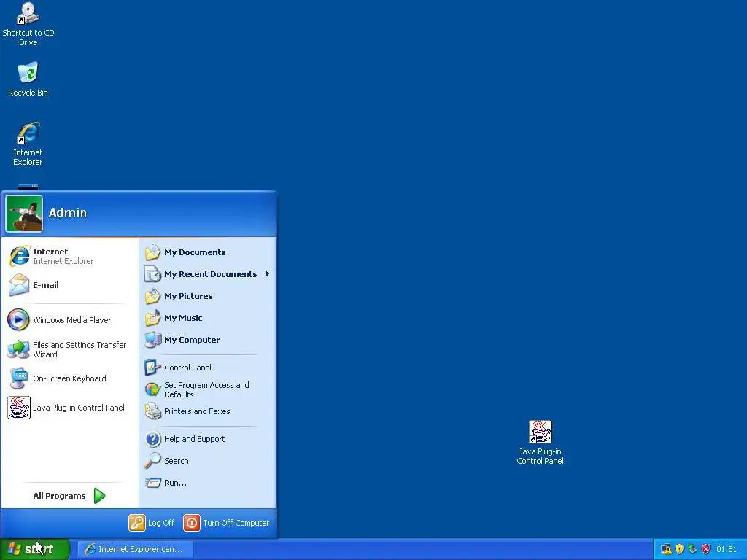This screenshot has height=560, width=747.
Task: Click the Start button
Action: pos(35,549)
